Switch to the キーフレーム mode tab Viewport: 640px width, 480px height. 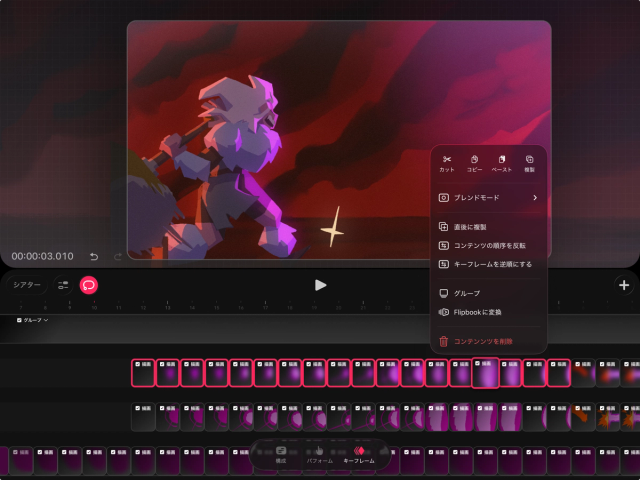pos(359,455)
